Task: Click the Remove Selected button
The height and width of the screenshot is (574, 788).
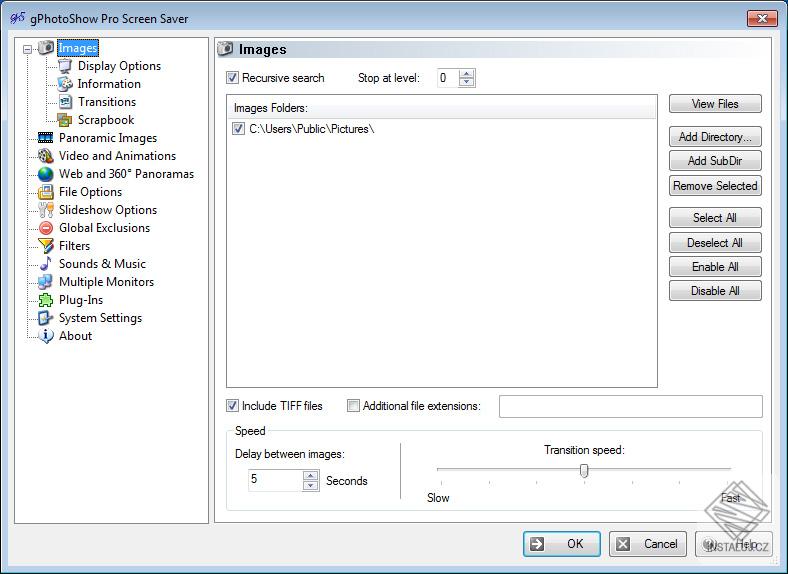Action: tap(715, 186)
